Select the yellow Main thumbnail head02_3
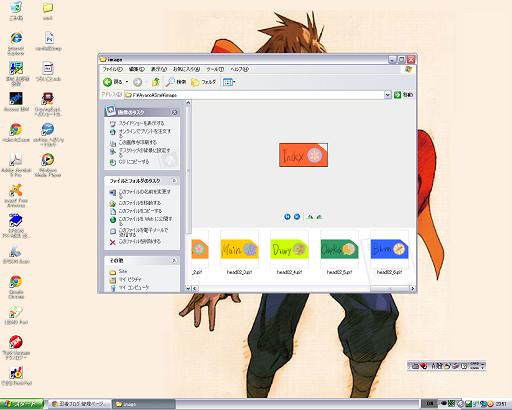 239,249
